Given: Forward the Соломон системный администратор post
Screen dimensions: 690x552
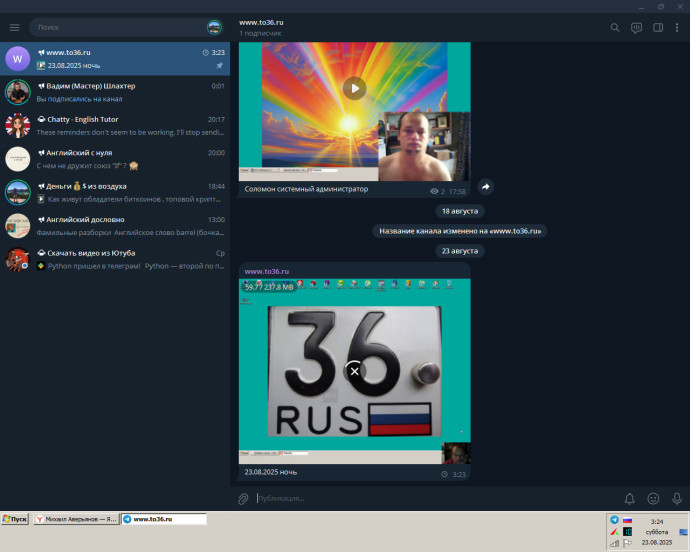Looking at the screenshot, I should tap(486, 187).
